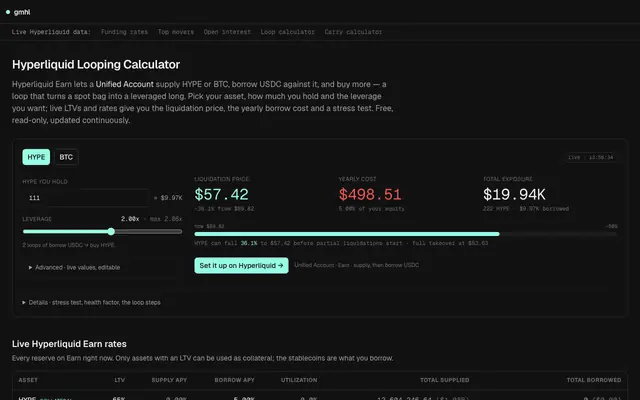Expand Details stress test and loop steps
Image resolution: width=640 pixels, height=400 pixels.
[x=91, y=302]
